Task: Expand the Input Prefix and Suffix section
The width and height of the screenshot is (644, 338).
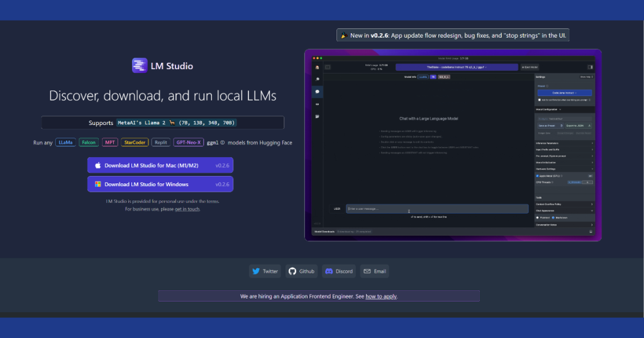Action: click(564, 150)
